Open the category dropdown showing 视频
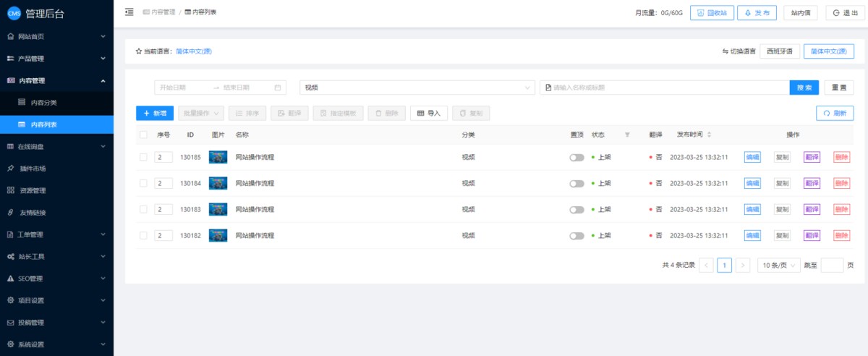 tap(417, 88)
